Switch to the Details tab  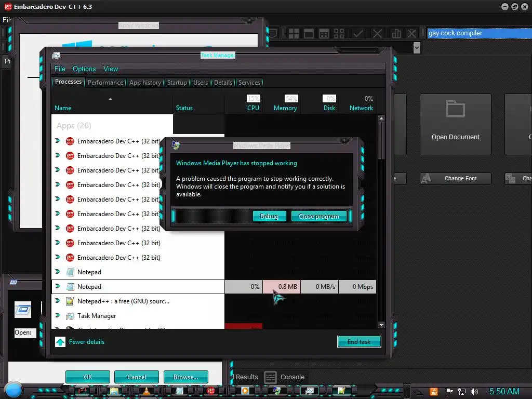pos(223,83)
